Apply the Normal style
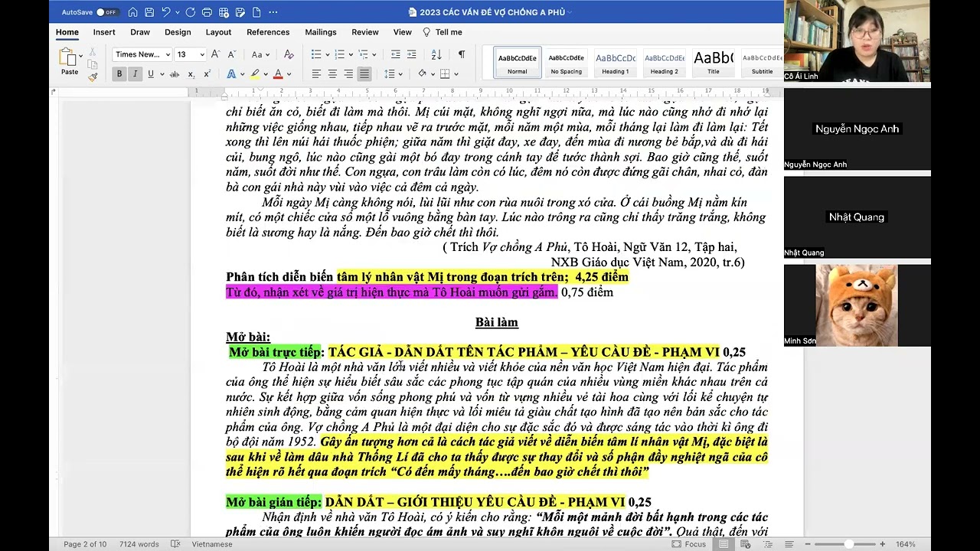Screen dimensions: 980x551 click(x=518, y=63)
